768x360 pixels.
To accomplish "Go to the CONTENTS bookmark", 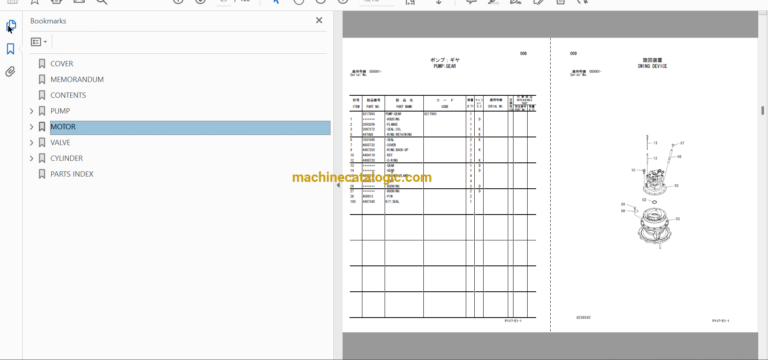I will 68,95.
